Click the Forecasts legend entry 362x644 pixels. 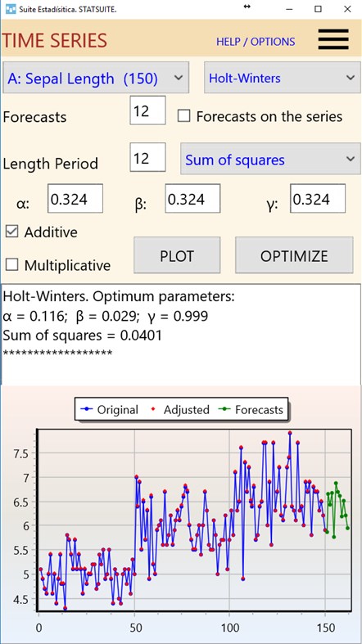252,409
